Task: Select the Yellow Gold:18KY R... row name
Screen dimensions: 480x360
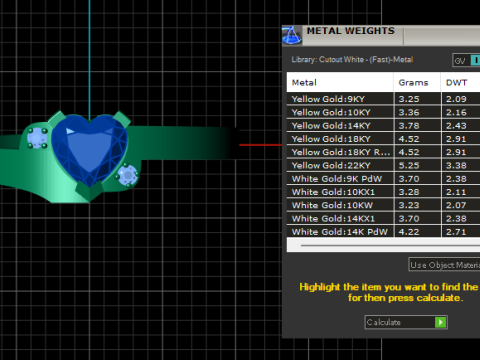Action: pos(341,152)
